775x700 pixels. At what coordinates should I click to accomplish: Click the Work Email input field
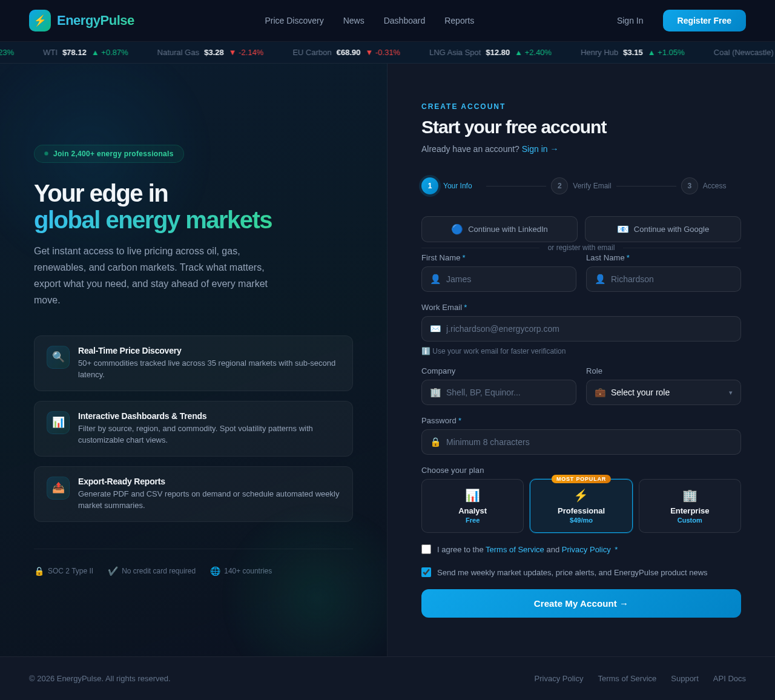(581, 329)
